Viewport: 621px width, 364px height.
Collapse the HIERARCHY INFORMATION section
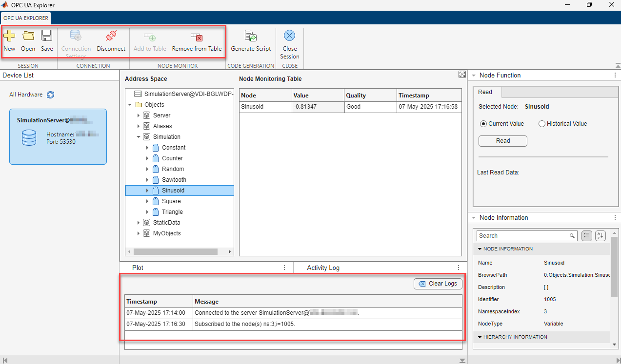[480, 337]
